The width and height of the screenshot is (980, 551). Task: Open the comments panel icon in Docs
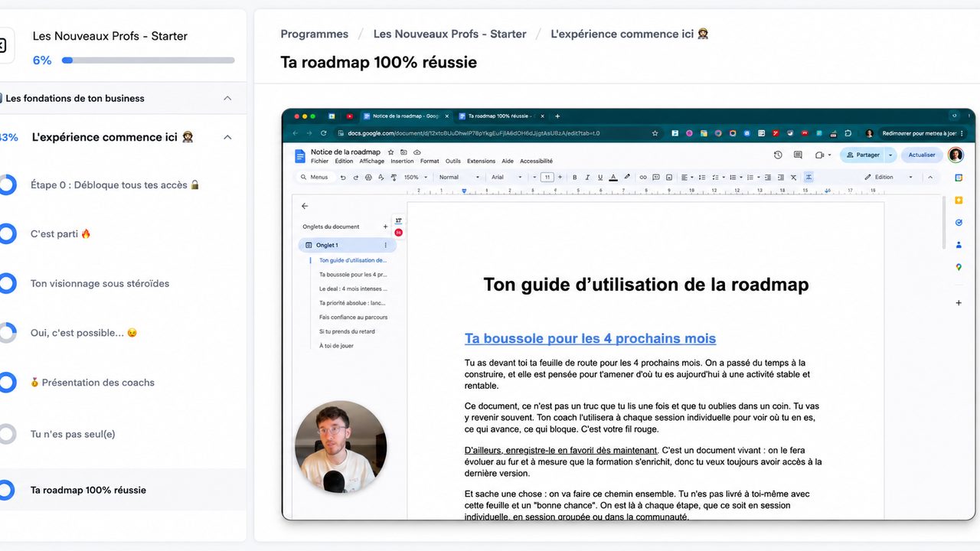(798, 155)
